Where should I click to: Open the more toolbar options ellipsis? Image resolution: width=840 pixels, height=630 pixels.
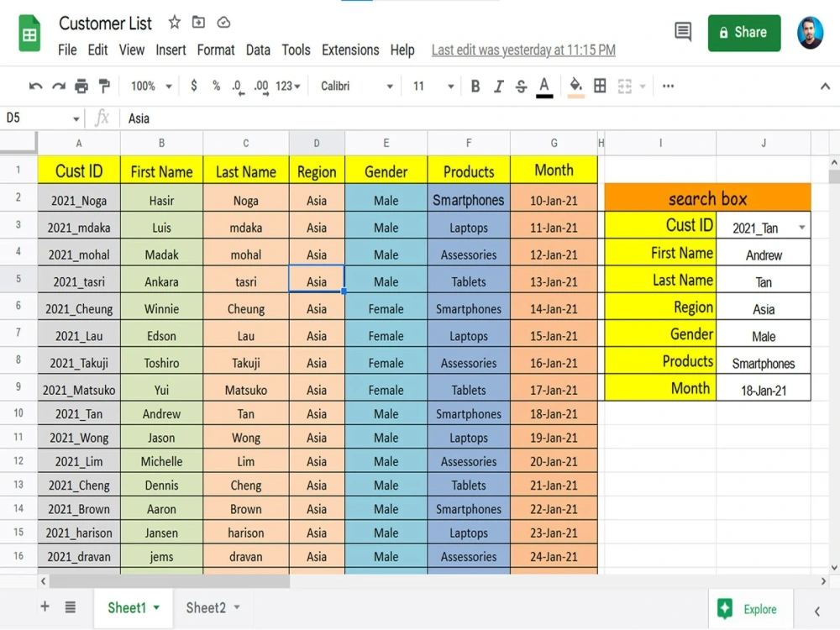(668, 86)
